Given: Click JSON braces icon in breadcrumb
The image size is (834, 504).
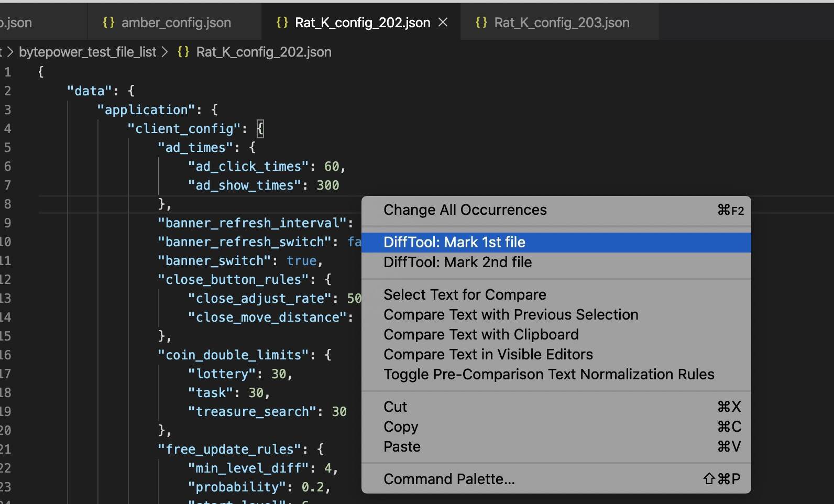Looking at the screenshot, I should coord(183,52).
